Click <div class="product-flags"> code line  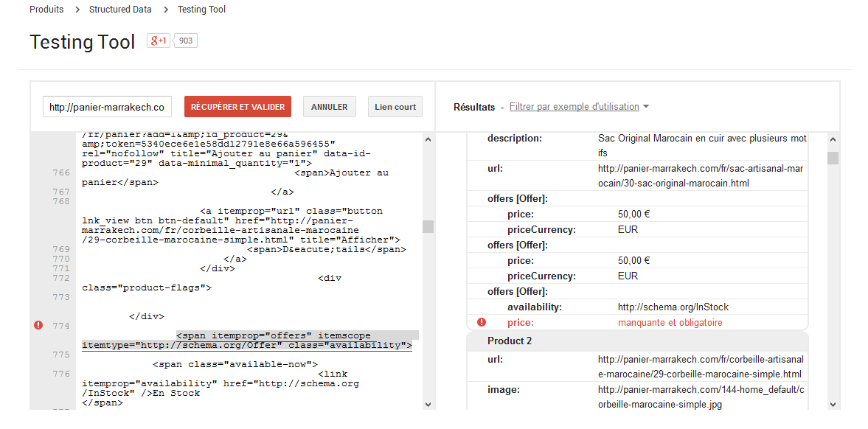click(x=212, y=283)
